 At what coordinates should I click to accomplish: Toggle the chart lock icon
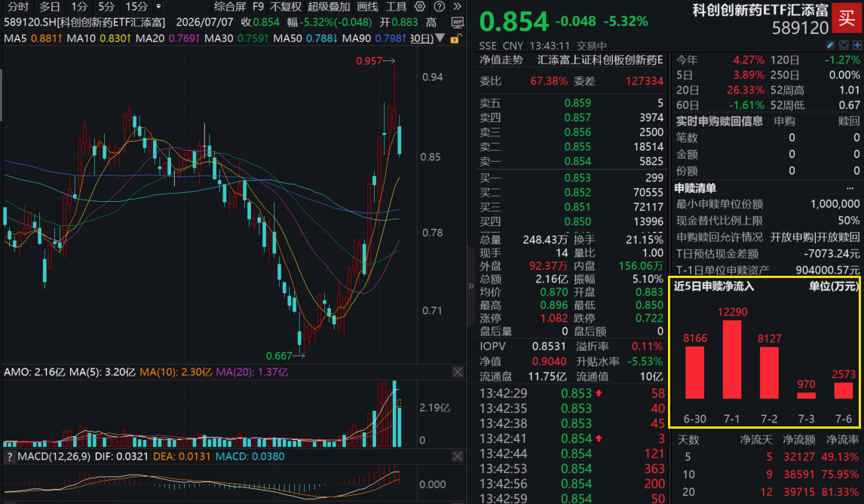455,38
